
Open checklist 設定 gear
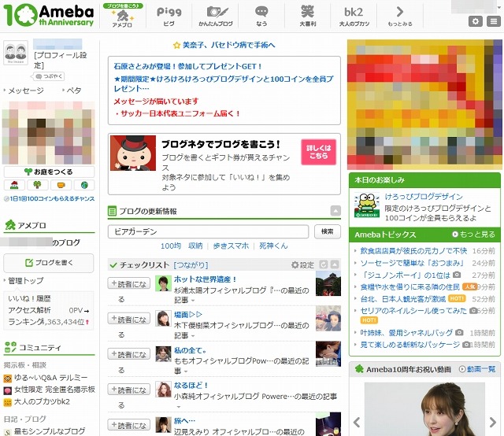(x=302, y=264)
